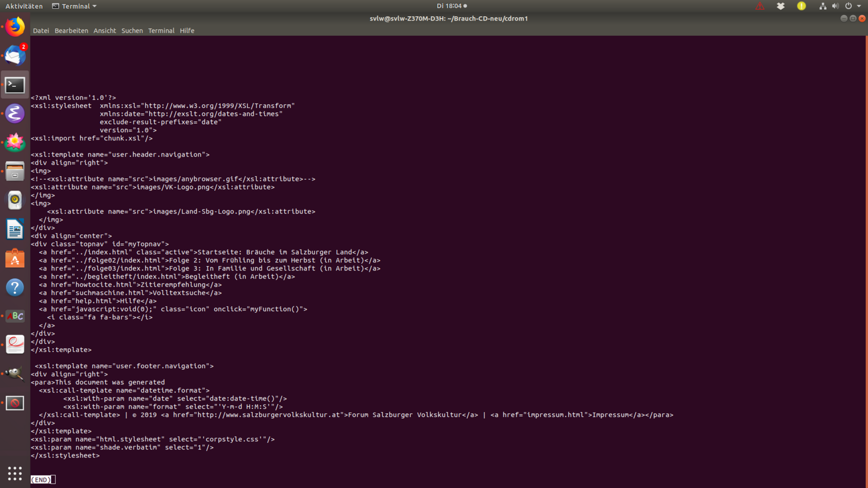Open the GIMP image editor
868x488 pixels.
pyautogui.click(x=15, y=374)
